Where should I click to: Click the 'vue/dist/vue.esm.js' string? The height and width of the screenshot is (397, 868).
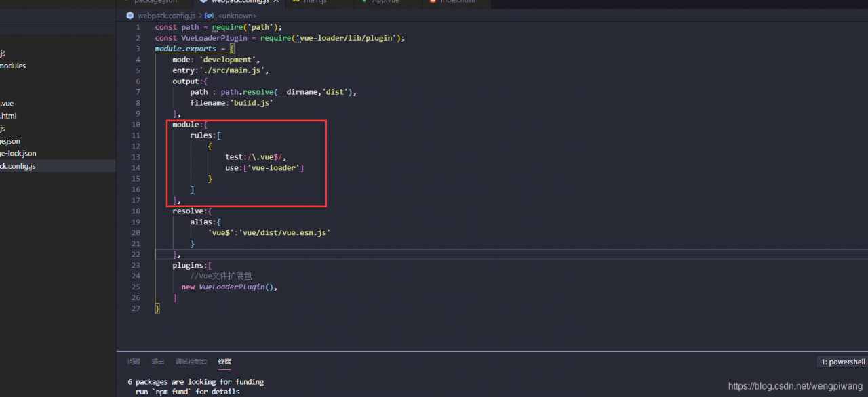pyautogui.click(x=284, y=233)
